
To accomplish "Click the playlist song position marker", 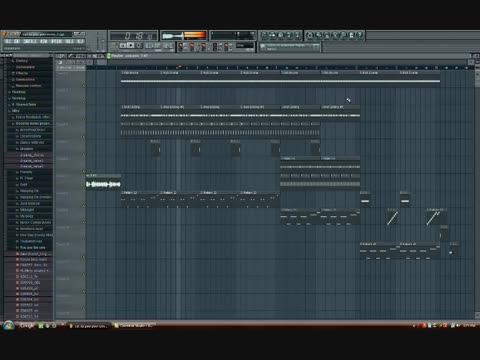I will [x=179, y=67].
